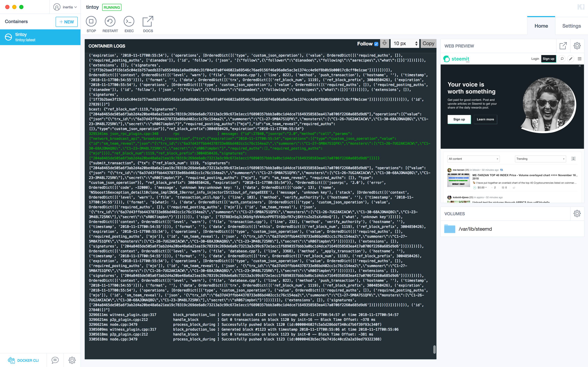The image size is (588, 367).
Task: Open the DOCS link icon
Action: tap(148, 22)
